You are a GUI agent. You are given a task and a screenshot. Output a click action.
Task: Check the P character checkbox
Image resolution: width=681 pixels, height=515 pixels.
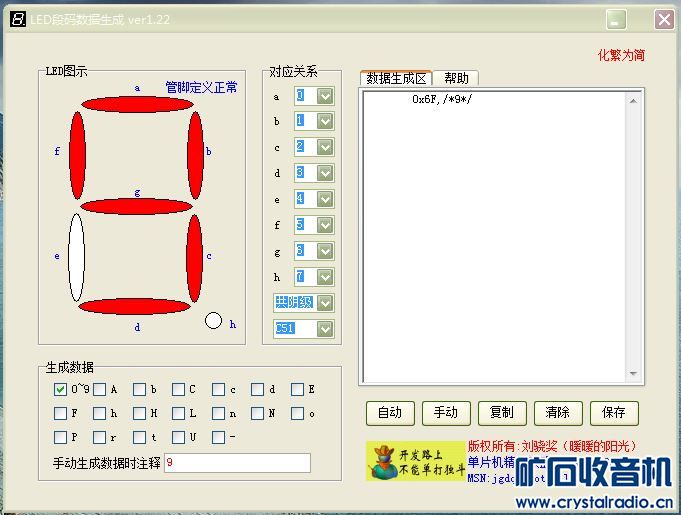click(x=60, y=437)
